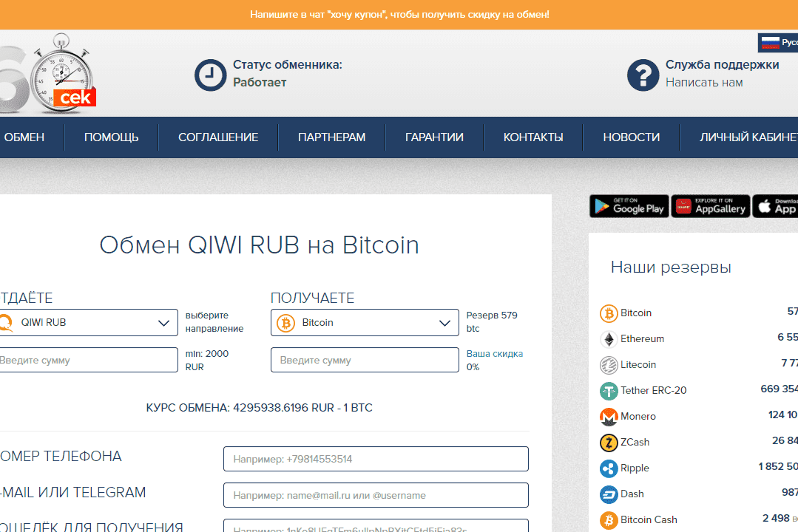Click the e-mail or Telegram input field
The width and height of the screenshot is (798, 532).
[376, 495]
